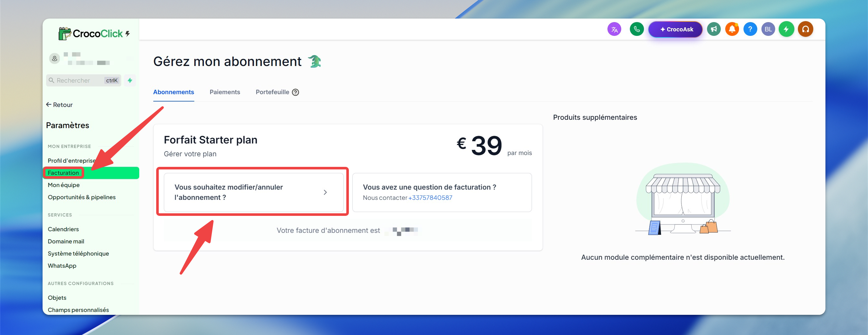Open Objets settings
Screen dimensions: 868x335
57,298
